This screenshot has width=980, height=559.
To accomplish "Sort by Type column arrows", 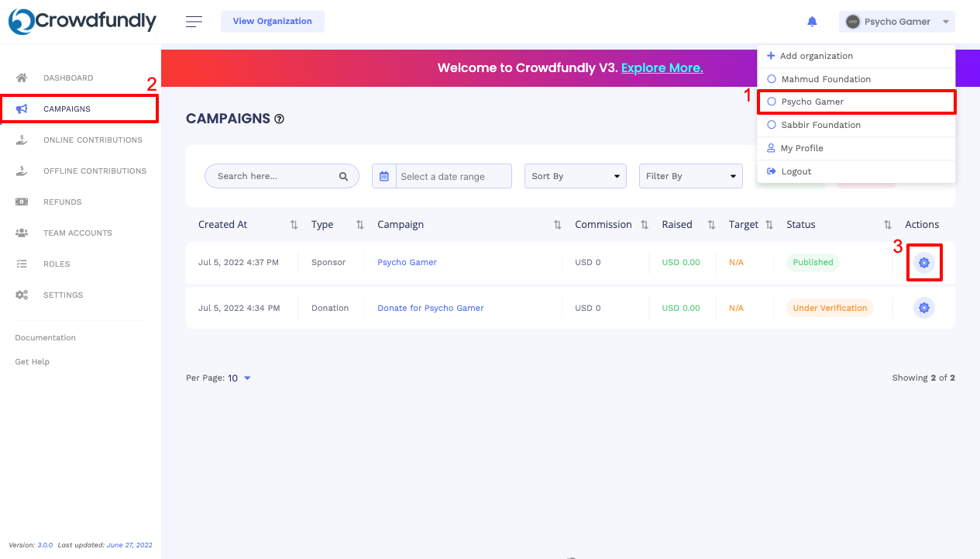I will coord(359,225).
